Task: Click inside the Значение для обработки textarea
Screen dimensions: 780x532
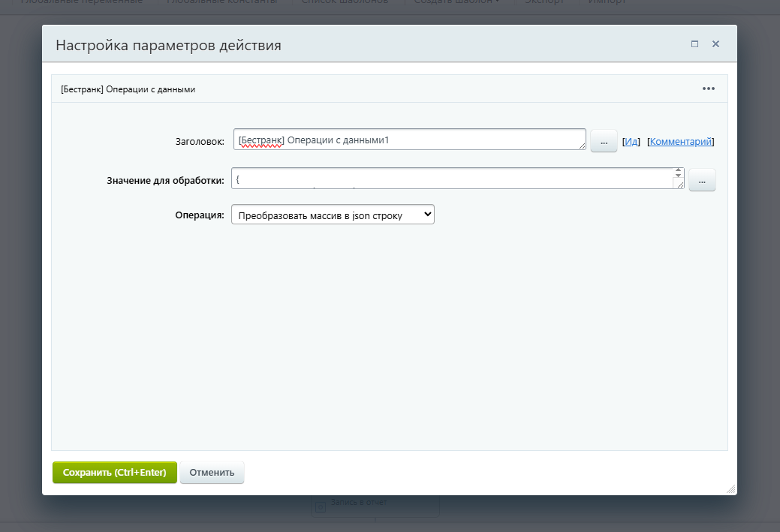Action: pyautogui.click(x=450, y=179)
